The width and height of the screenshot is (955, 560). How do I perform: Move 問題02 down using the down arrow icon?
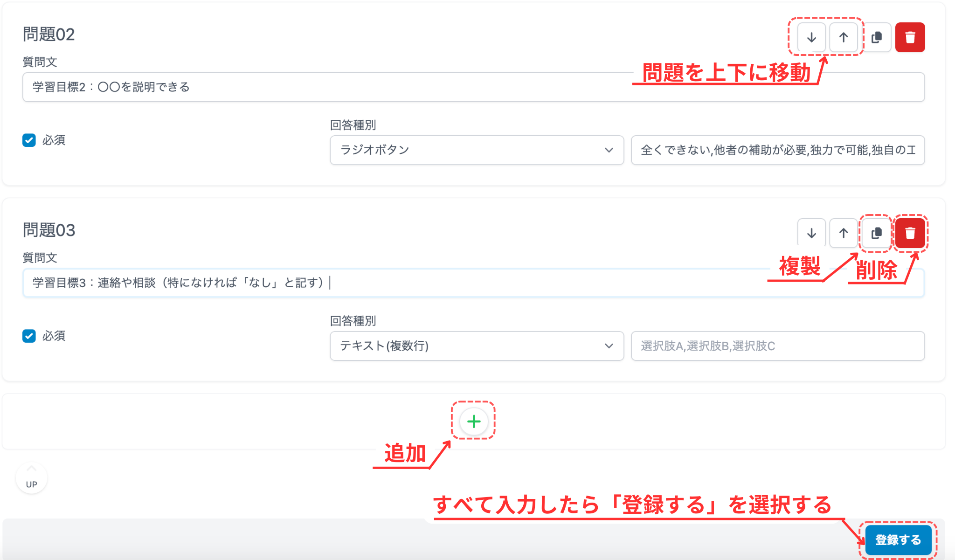point(811,38)
